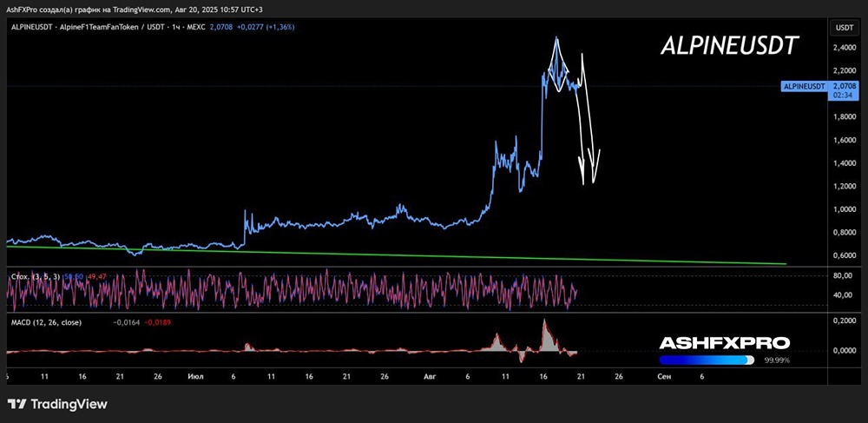Screen dimensions: 868x423
Task: Click the Сен month label on time axis
Action: [x=664, y=376]
